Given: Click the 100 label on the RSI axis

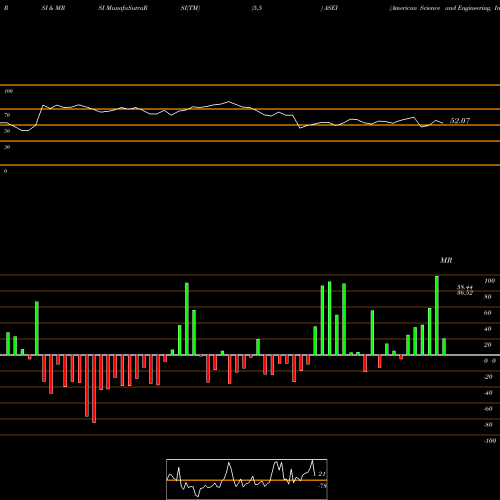Looking at the screenshot, I should click(8, 91).
